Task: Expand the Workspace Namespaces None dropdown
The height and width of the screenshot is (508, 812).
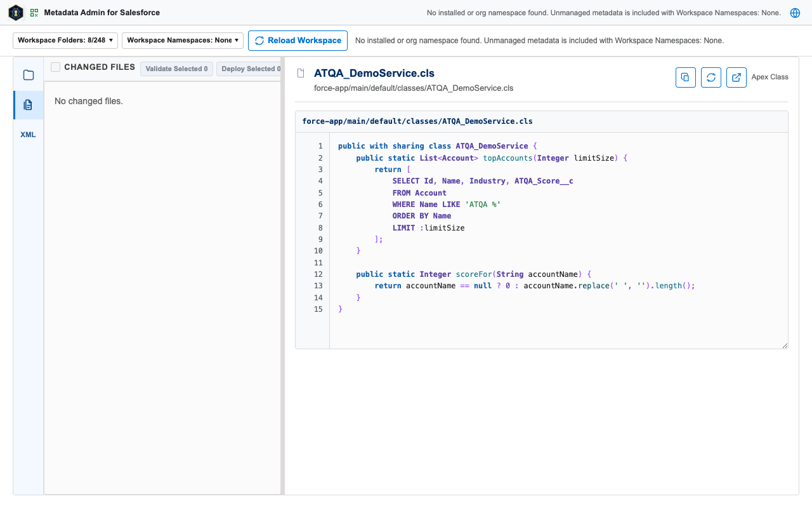Action: click(x=183, y=41)
